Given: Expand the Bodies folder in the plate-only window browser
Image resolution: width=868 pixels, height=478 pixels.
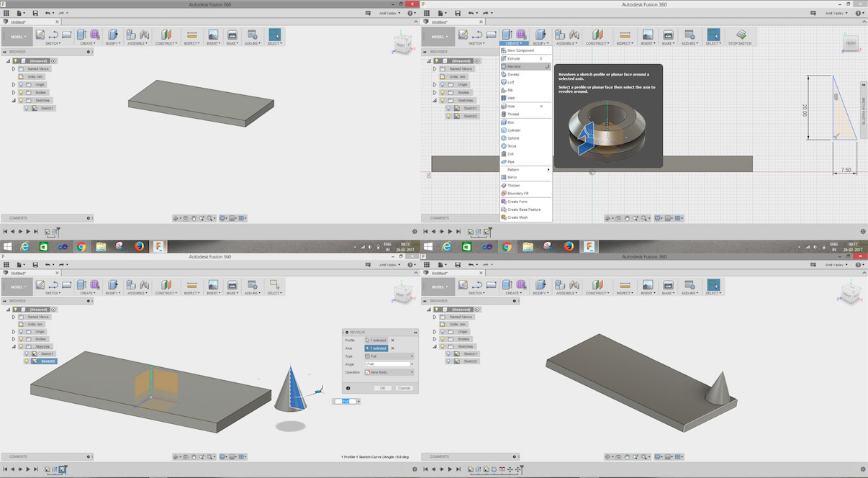Looking at the screenshot, I should point(13,92).
